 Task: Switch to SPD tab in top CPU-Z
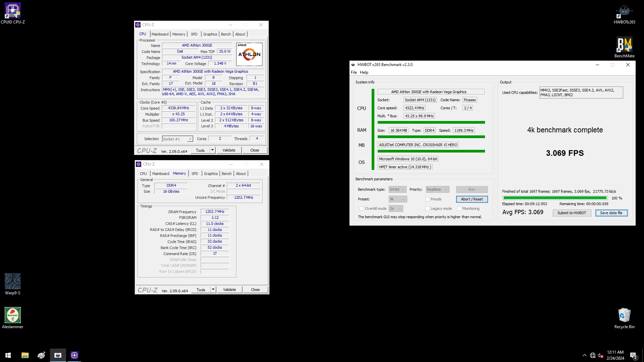tap(194, 34)
